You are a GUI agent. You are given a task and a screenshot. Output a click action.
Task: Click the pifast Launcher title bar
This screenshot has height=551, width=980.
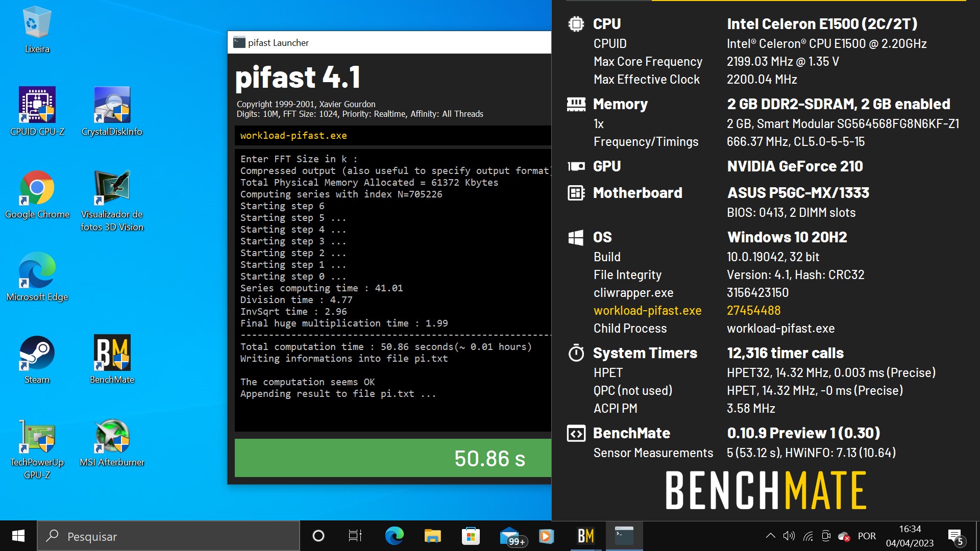[389, 43]
